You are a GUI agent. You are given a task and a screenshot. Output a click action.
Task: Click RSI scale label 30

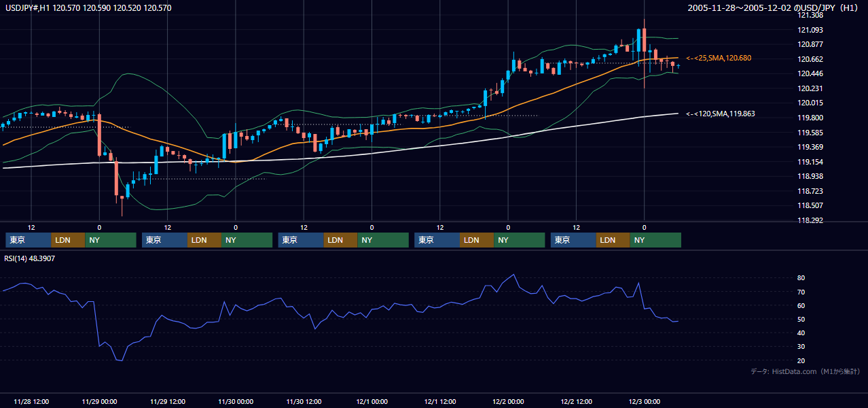click(801, 347)
